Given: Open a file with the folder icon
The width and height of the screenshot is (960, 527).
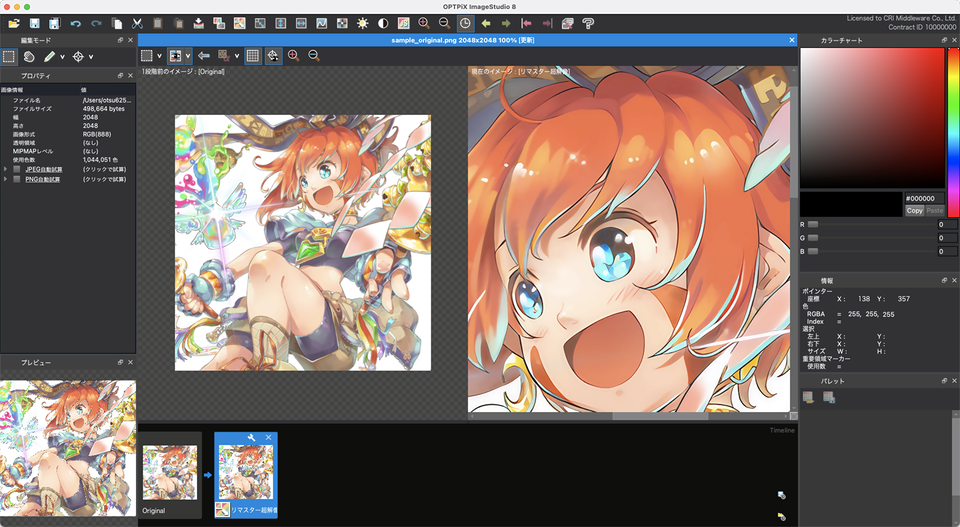Looking at the screenshot, I should point(13,23).
